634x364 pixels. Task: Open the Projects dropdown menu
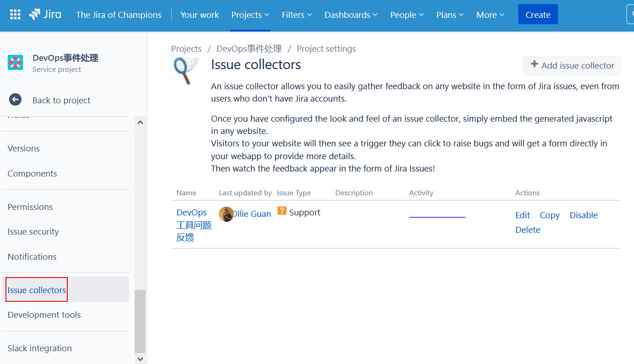tap(250, 15)
